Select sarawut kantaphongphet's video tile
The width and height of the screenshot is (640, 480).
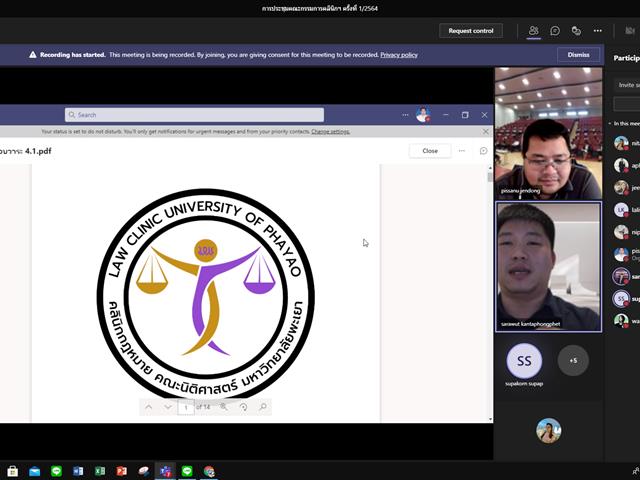(x=548, y=267)
